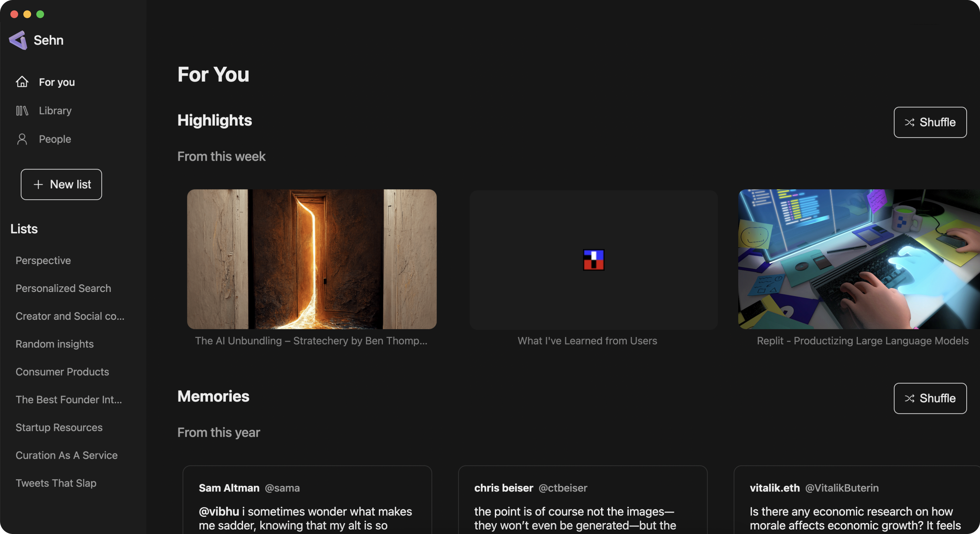This screenshot has height=534, width=980.
Task: Open the Personalized Search list
Action: [63, 288]
